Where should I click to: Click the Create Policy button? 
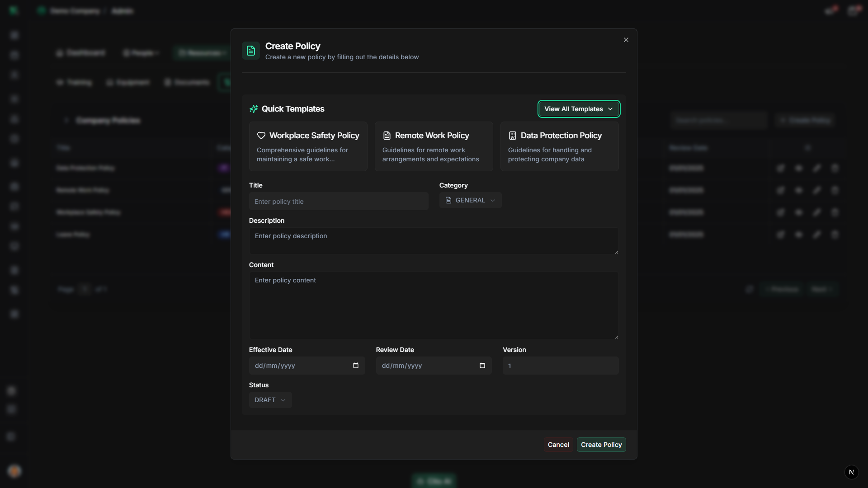pos(601,445)
